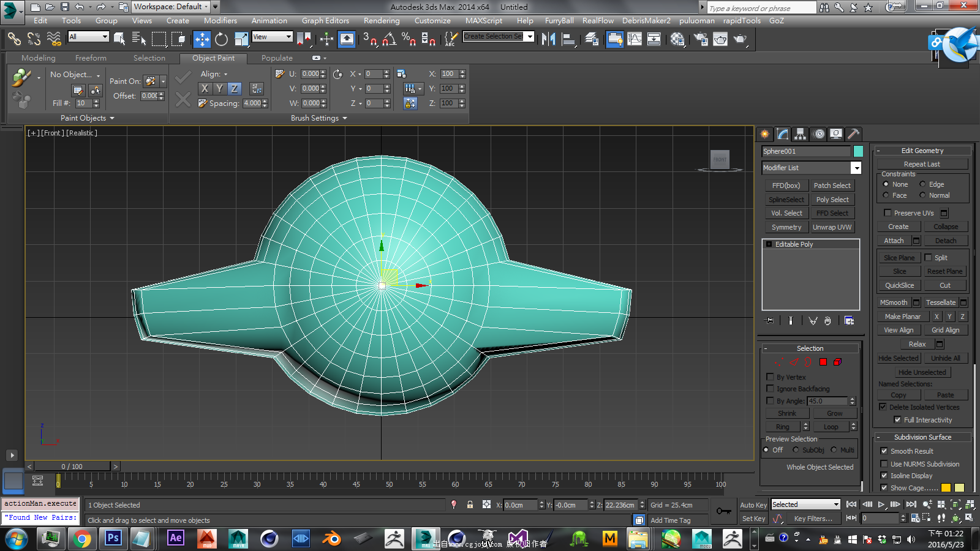Open the Rendering menu
980x551 pixels.
pyautogui.click(x=382, y=21)
